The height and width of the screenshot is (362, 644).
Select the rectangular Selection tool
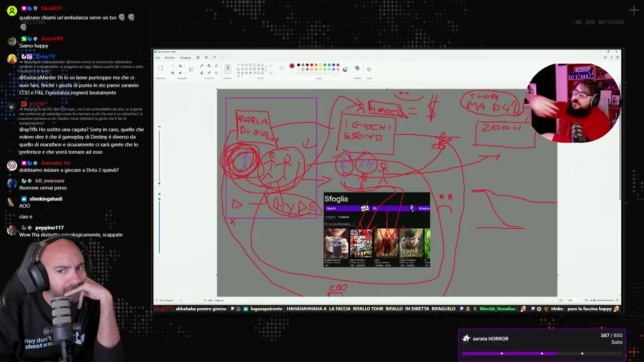[160, 68]
